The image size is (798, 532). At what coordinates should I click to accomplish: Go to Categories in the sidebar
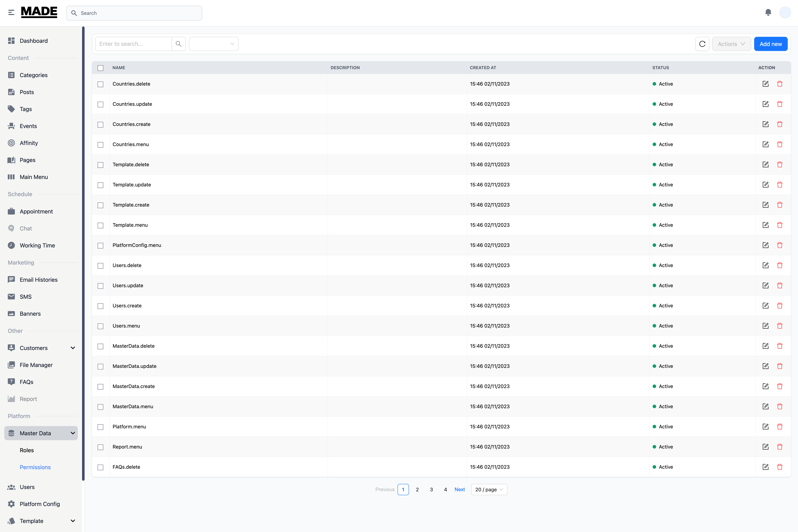[41, 75]
